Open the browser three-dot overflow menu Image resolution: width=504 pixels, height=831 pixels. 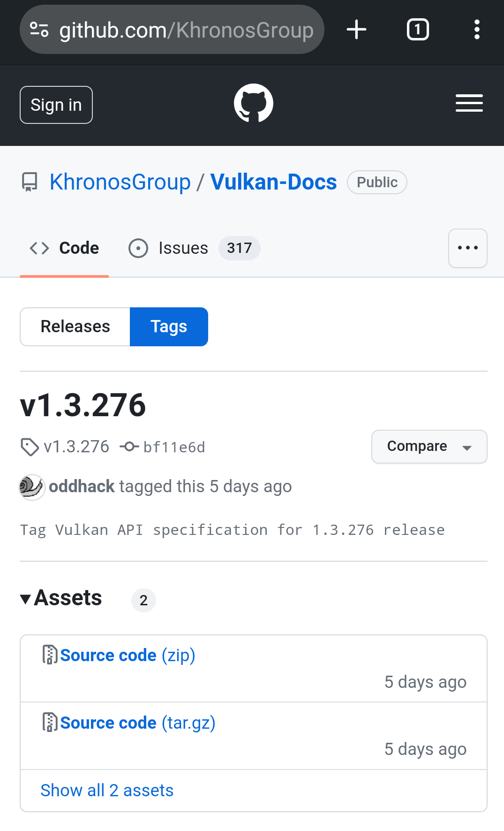477,30
